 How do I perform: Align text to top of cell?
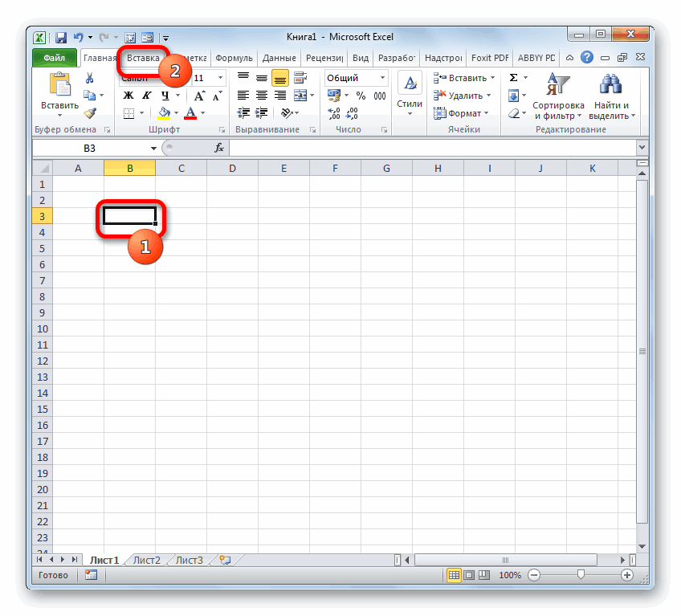[243, 78]
